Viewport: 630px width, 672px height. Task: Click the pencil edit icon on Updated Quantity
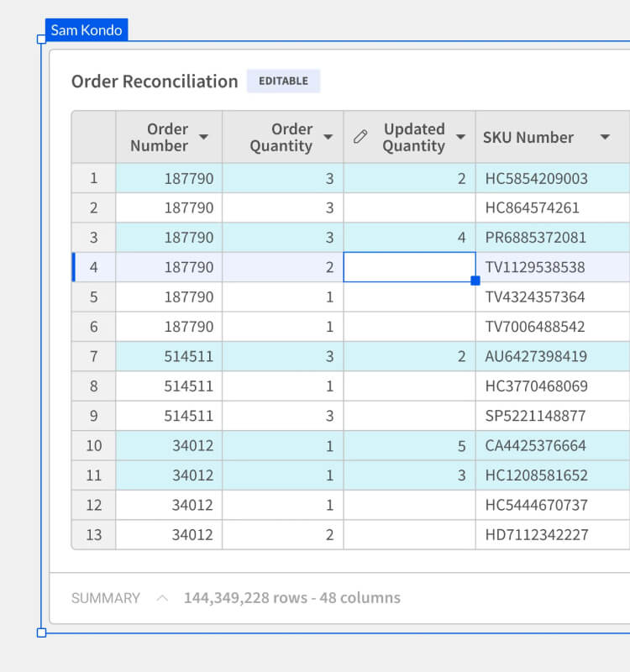360,137
